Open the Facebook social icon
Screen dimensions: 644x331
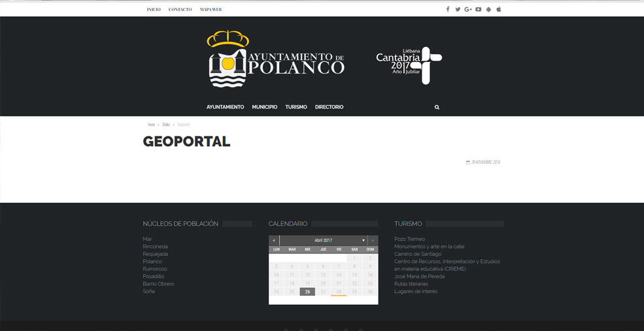click(x=448, y=9)
